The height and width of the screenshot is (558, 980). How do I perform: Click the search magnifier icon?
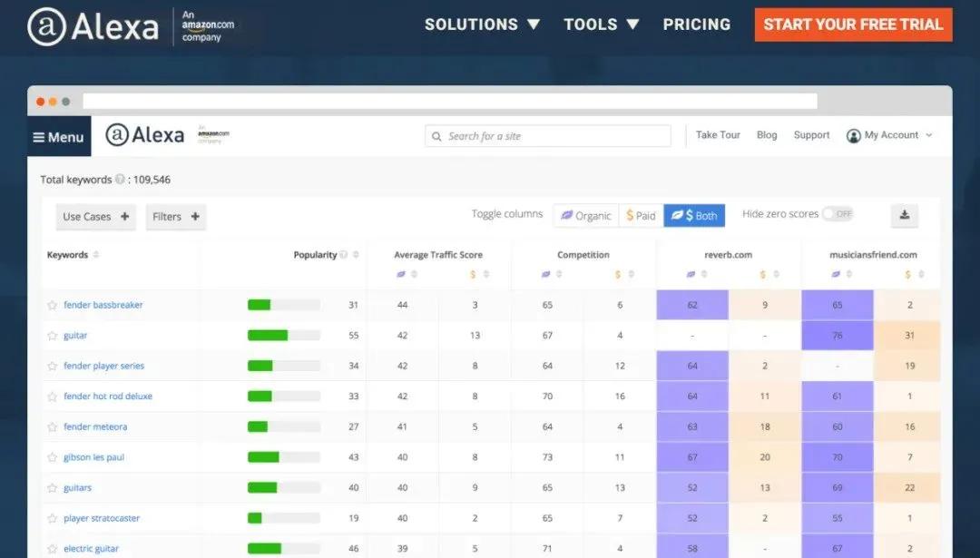tap(436, 136)
